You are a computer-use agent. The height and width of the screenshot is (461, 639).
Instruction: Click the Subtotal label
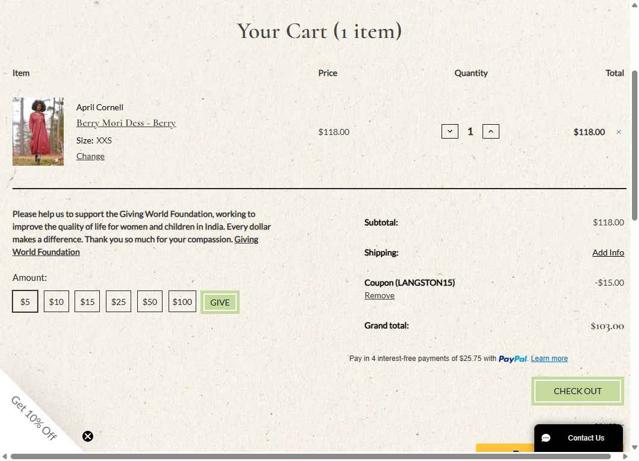pyautogui.click(x=381, y=223)
